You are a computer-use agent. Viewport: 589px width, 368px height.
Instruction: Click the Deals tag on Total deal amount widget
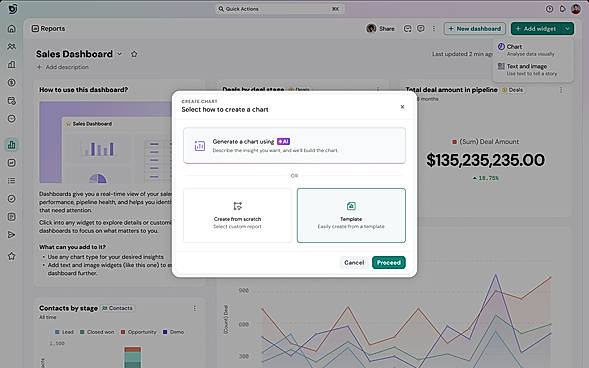513,90
